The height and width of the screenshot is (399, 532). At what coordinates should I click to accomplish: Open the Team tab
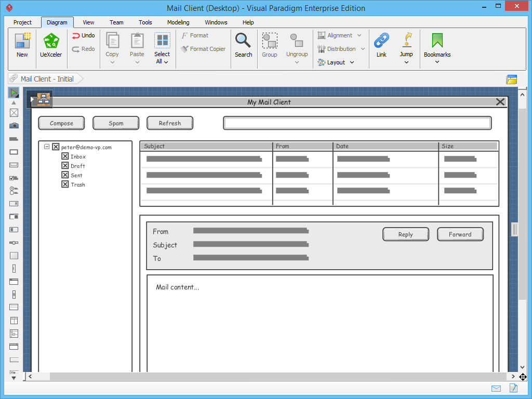(x=116, y=22)
